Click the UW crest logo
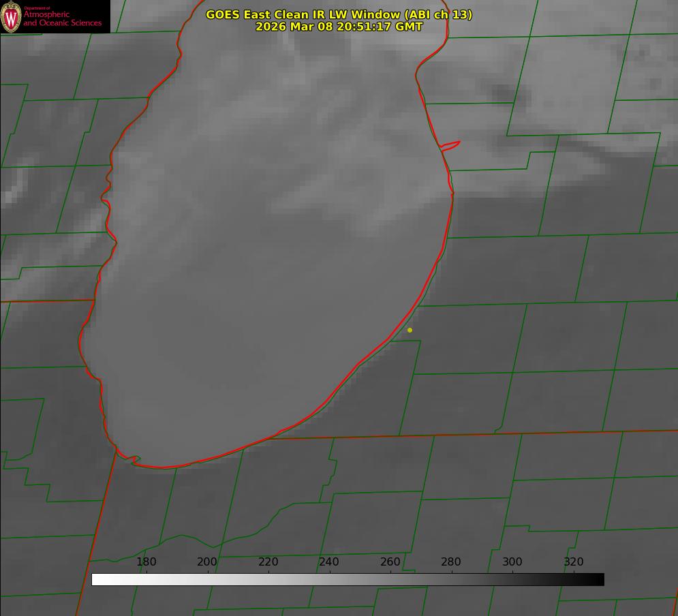 (x=11, y=17)
